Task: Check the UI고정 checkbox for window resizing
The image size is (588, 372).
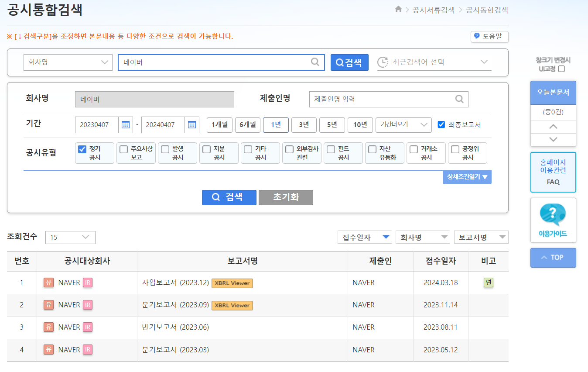Action: tap(561, 69)
